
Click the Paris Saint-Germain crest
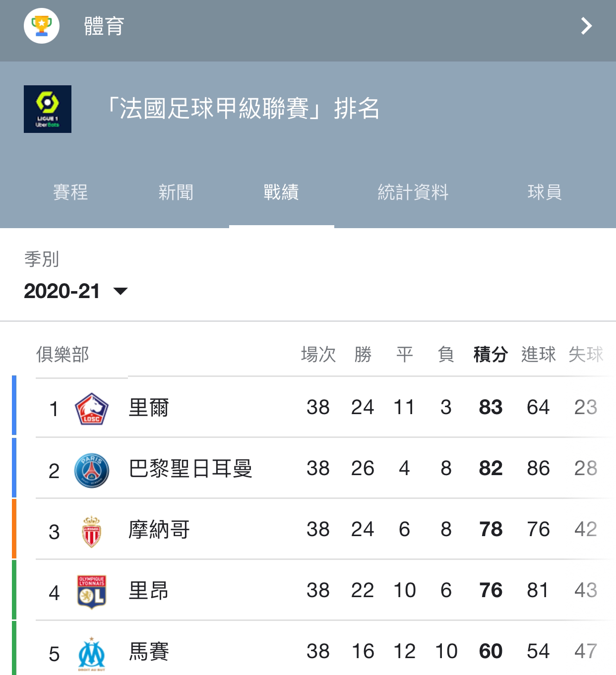(92, 470)
